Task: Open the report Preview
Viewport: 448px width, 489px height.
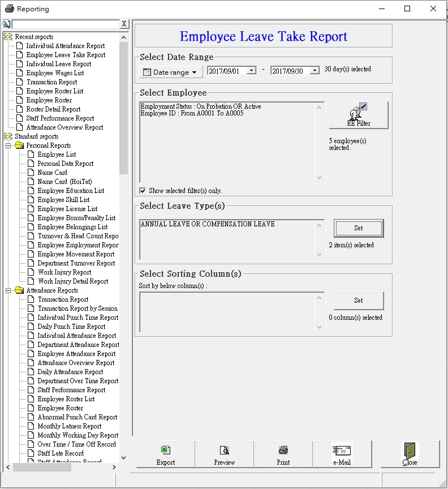Action: coord(225,454)
